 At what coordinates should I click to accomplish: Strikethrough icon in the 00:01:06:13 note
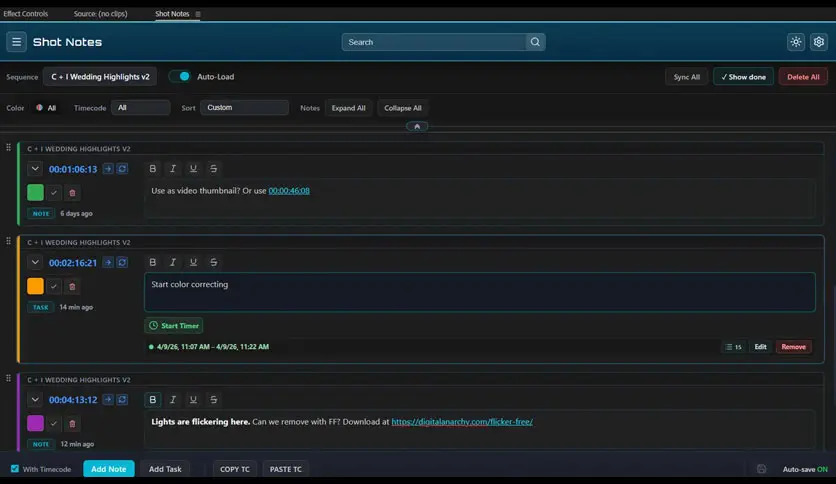pos(213,168)
